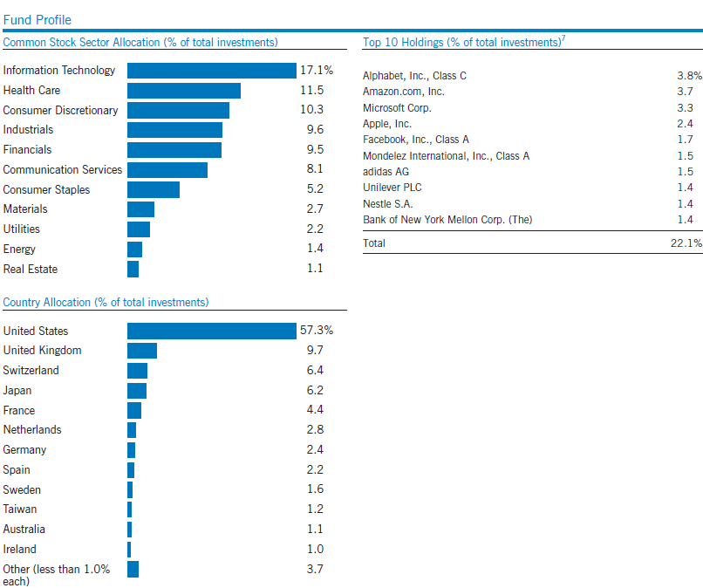Click the 'Switzerland' country label
Screen dimensions: 703x588
31,371
